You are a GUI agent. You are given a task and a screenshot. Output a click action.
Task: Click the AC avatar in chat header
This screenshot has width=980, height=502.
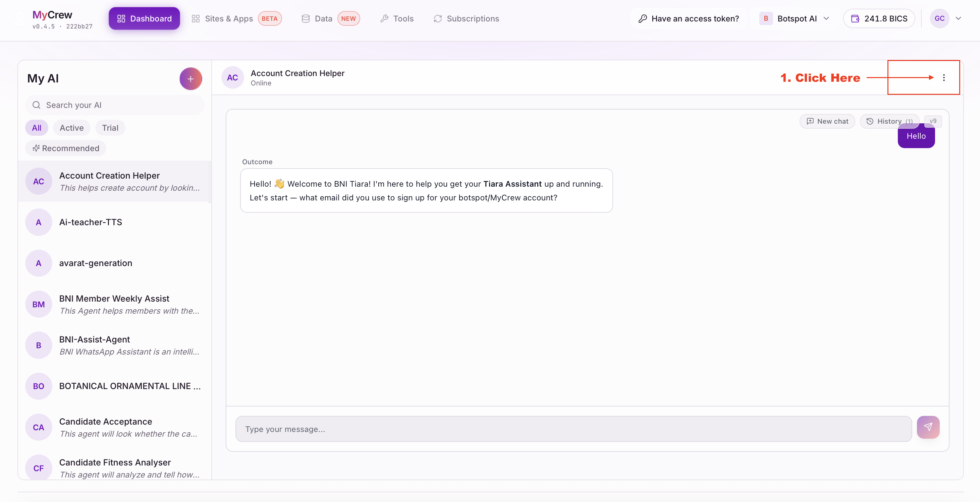point(232,78)
